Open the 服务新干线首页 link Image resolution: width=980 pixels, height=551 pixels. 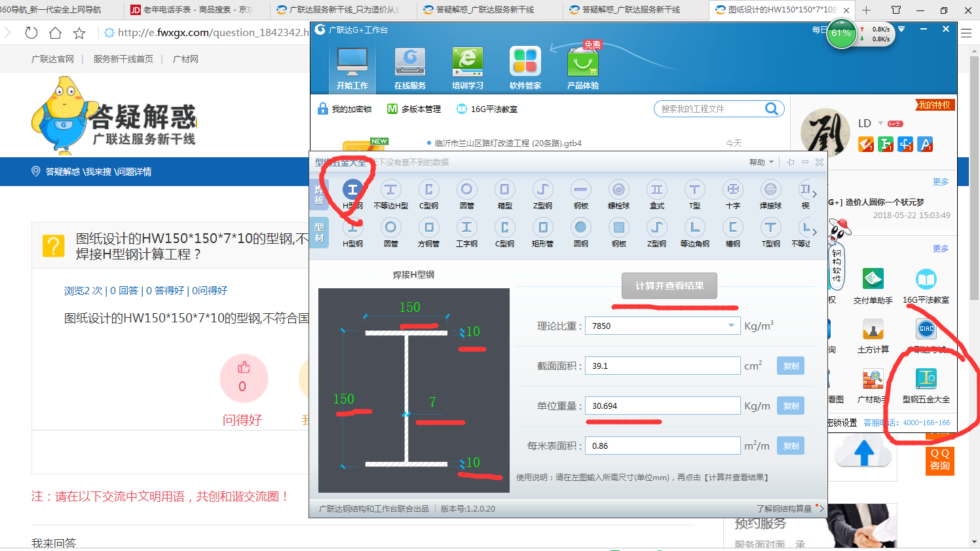(x=123, y=59)
